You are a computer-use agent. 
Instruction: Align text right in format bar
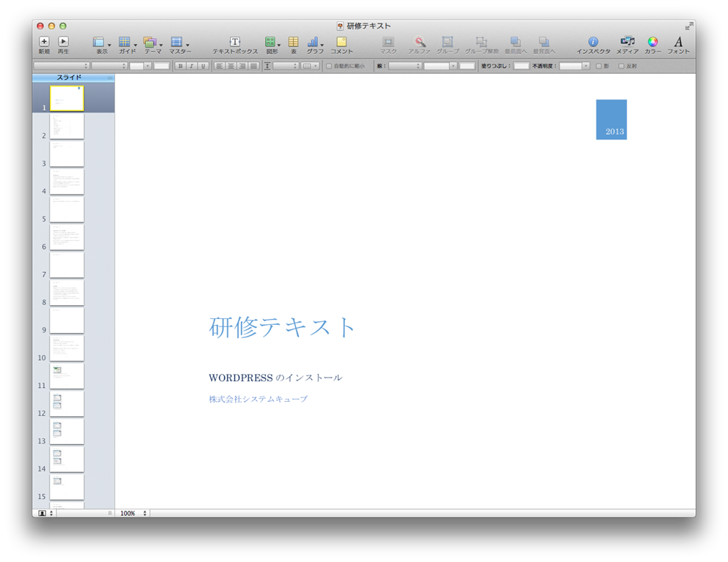pyautogui.click(x=242, y=66)
